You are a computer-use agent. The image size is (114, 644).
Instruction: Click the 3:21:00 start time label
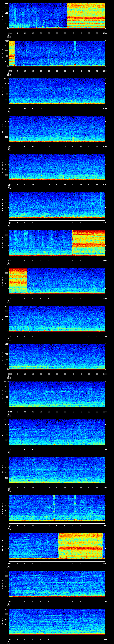coord(9,298)
